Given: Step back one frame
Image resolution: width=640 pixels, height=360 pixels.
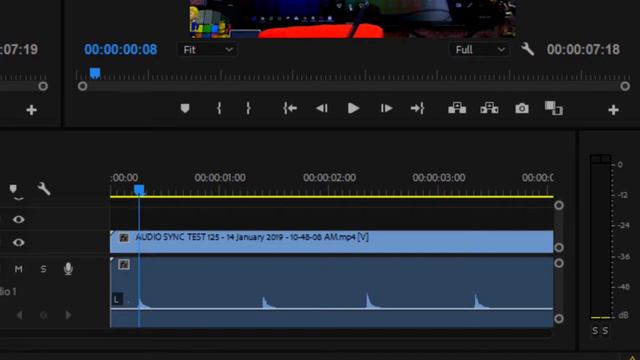Looking at the screenshot, I should [322, 108].
